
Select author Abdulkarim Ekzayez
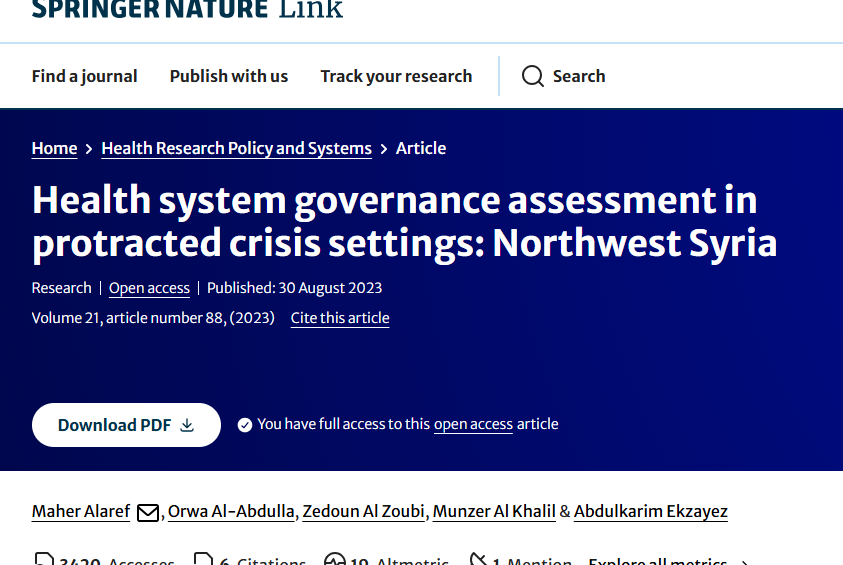click(x=651, y=511)
